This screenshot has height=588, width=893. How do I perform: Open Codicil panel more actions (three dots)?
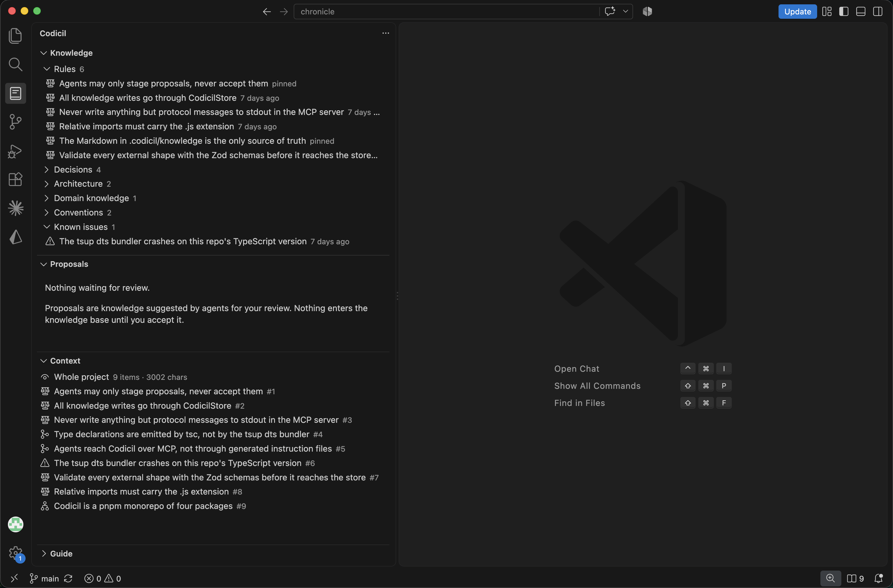385,33
